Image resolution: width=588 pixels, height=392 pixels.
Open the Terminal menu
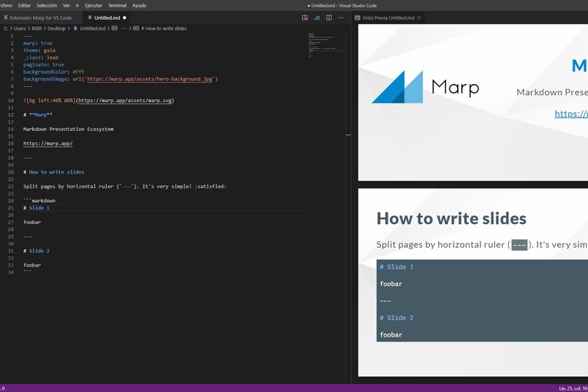point(118,6)
